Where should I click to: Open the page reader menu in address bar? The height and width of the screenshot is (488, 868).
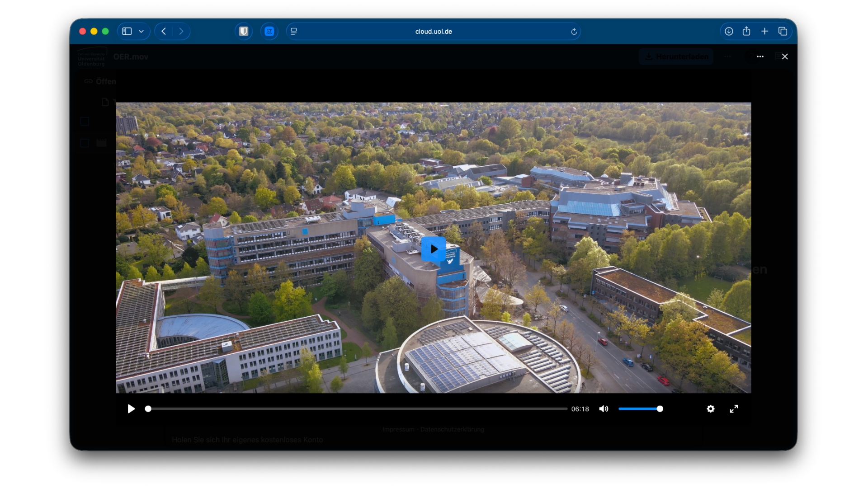(x=294, y=31)
